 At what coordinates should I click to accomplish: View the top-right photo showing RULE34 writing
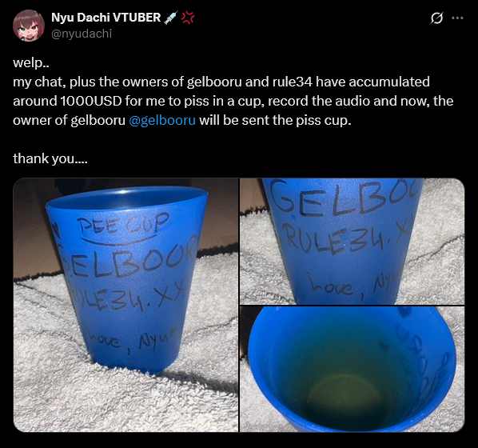pos(352,242)
